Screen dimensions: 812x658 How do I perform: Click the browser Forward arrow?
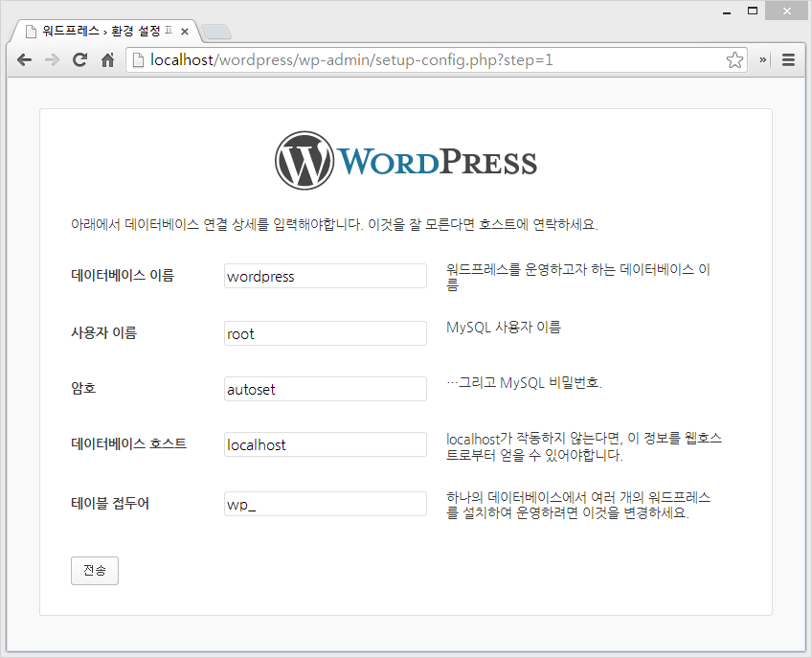click(53, 60)
